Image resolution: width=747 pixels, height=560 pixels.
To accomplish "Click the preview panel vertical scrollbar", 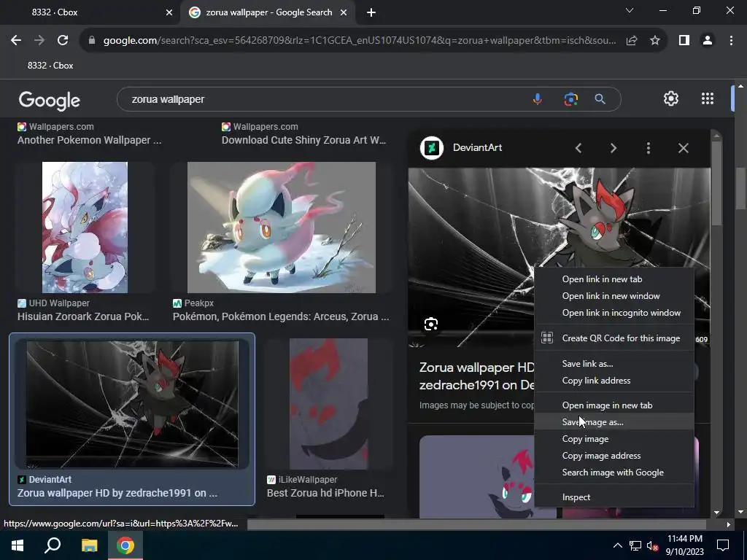I will click(716, 183).
